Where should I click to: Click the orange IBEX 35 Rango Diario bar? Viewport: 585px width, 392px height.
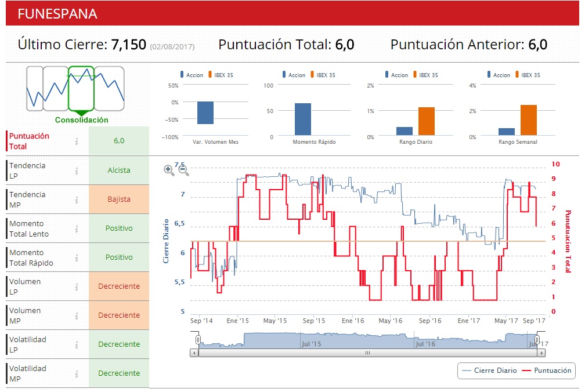coord(427,121)
